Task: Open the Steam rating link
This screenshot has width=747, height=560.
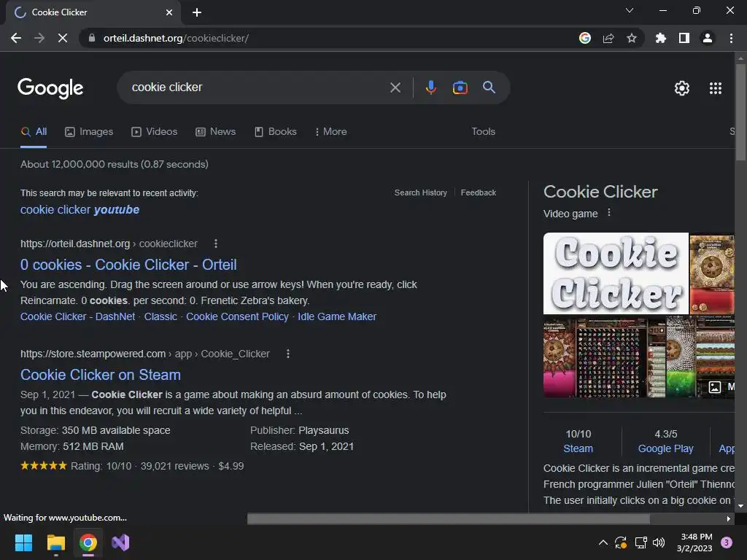Action: point(578,448)
